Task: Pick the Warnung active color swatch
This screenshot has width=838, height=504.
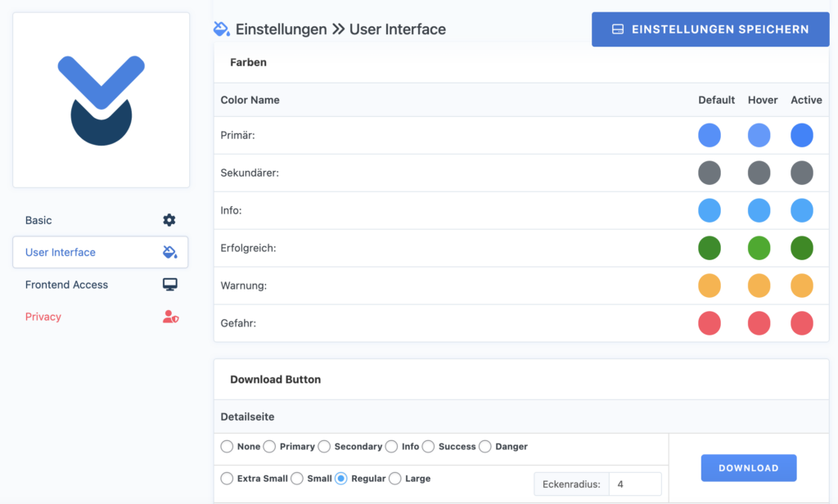Action: tap(802, 286)
